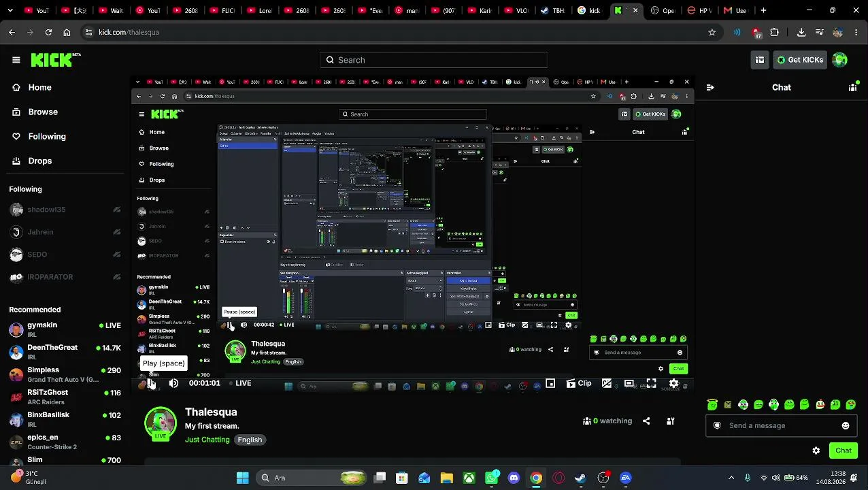Open recommended channel epics_en
868x490 pixels.
65,442
